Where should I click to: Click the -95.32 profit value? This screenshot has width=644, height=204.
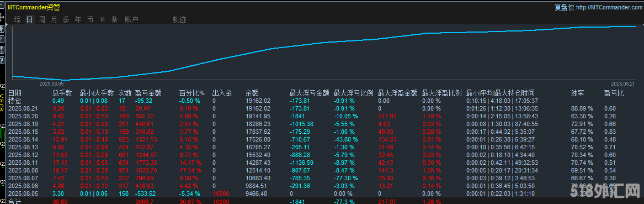(143, 101)
